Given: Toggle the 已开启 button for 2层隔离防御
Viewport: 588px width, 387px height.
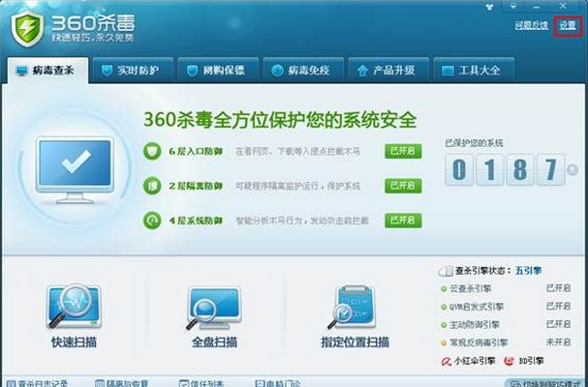Looking at the screenshot, I should click(404, 186).
